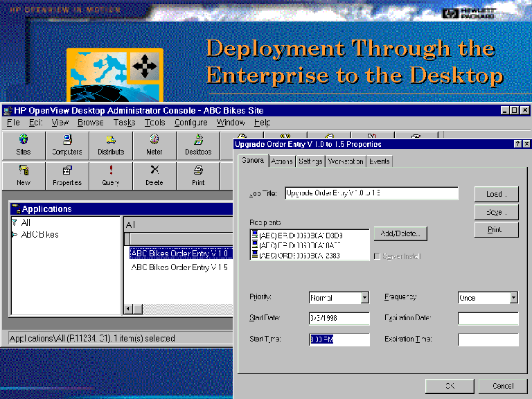Click the New toolbar icon
Viewport: 532px width, 399px height.
point(24,175)
